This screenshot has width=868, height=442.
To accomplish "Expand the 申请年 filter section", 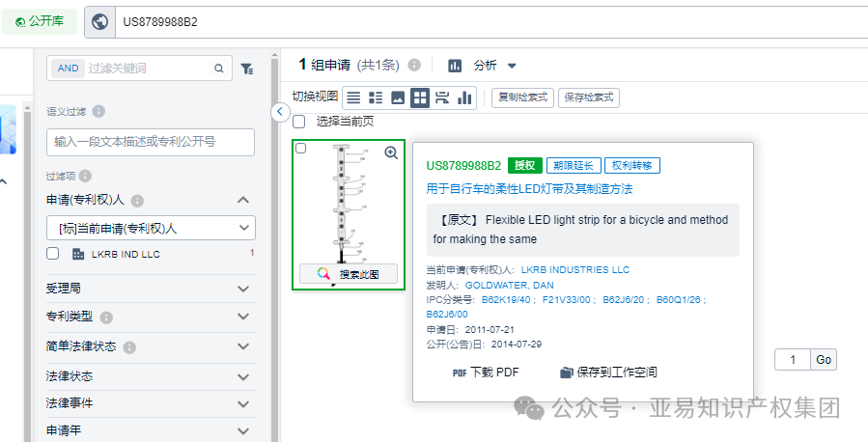I will (243, 431).
